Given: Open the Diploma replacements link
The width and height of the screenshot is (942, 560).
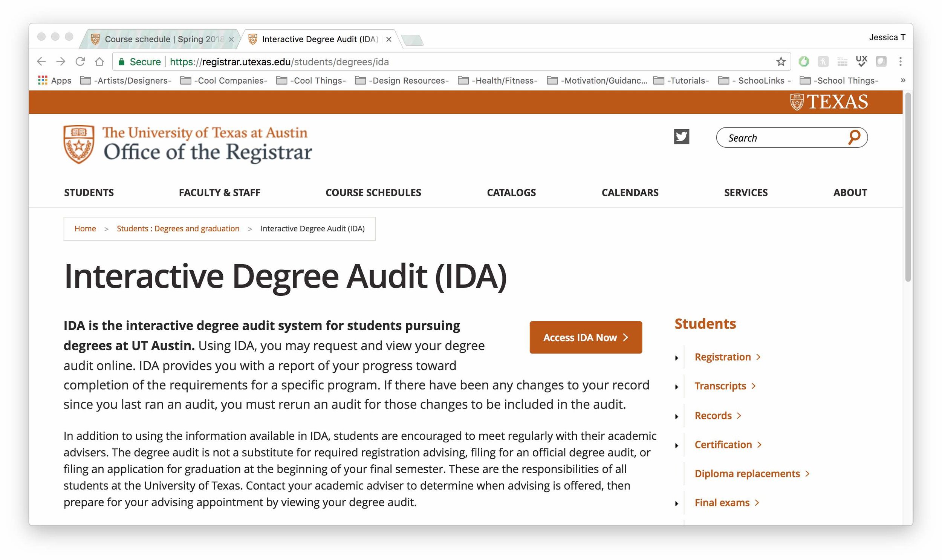Looking at the screenshot, I should click(x=752, y=474).
